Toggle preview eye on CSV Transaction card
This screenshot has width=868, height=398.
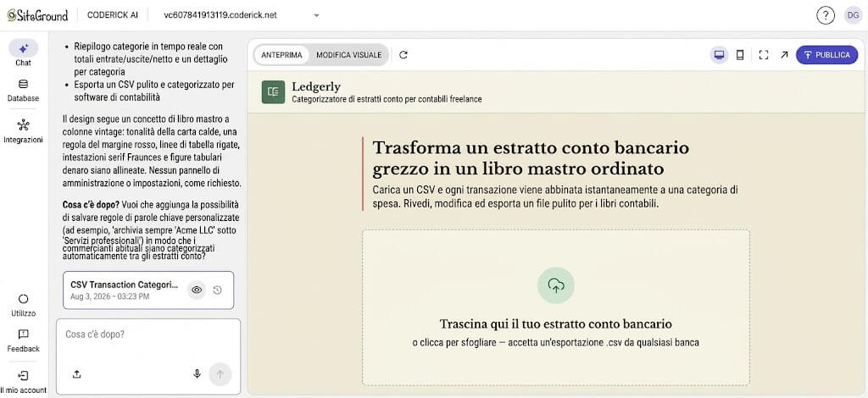pos(197,290)
